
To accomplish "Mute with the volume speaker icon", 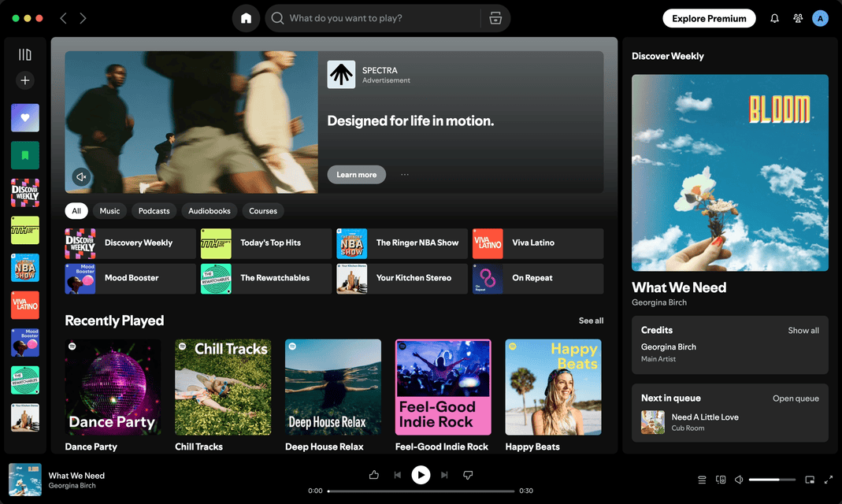I will point(739,480).
